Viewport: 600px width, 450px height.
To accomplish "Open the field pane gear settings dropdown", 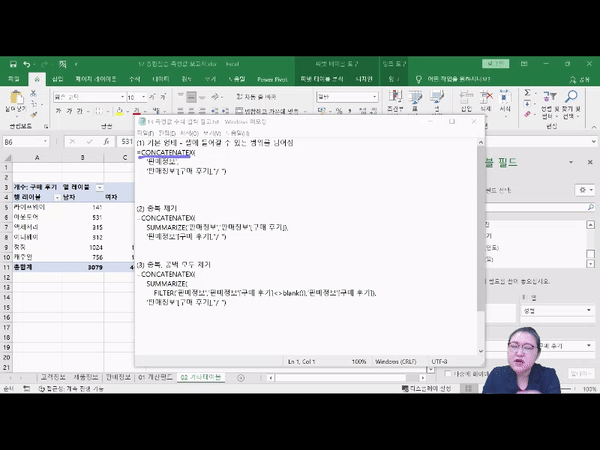I will tap(584, 189).
